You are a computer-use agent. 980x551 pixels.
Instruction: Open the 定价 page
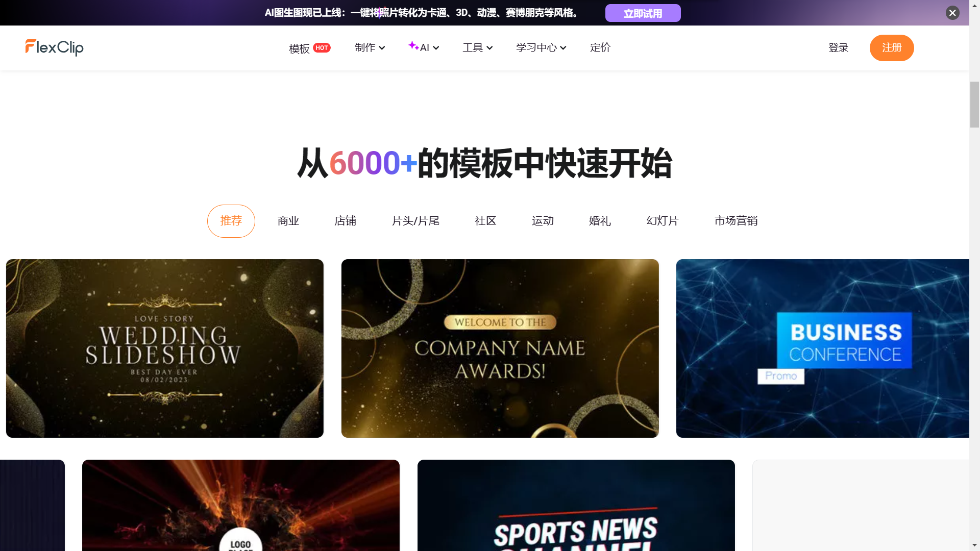tap(600, 47)
